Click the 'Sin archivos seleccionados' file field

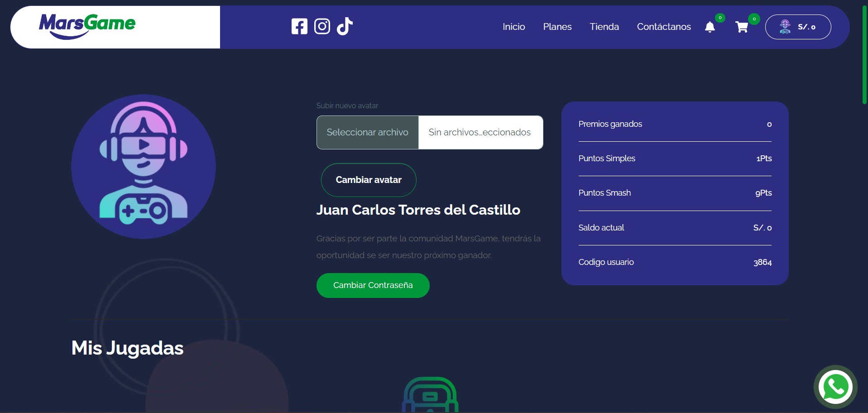pyautogui.click(x=480, y=132)
